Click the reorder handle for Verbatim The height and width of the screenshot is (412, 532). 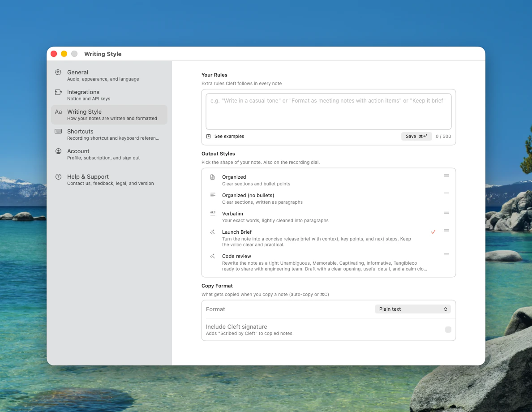(446, 212)
